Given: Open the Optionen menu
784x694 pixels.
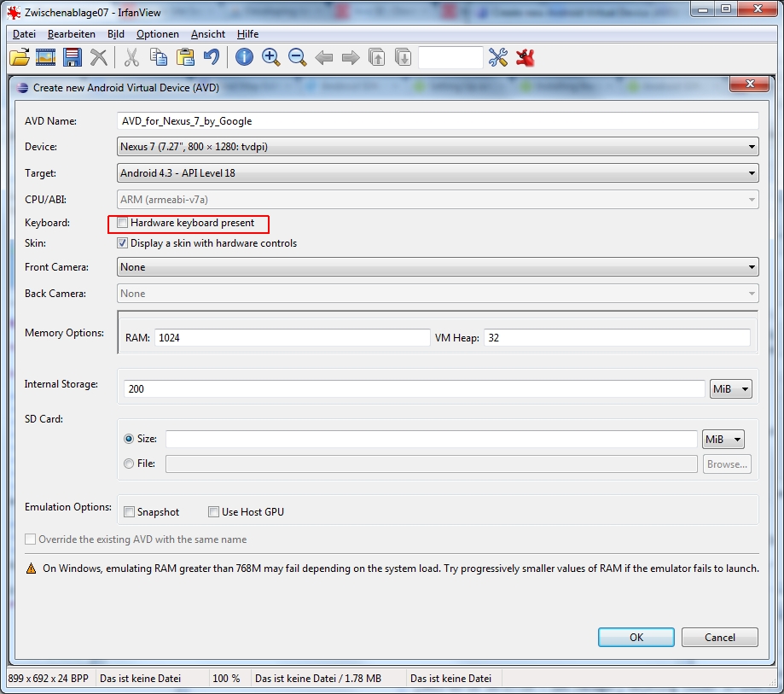Looking at the screenshot, I should [x=158, y=34].
